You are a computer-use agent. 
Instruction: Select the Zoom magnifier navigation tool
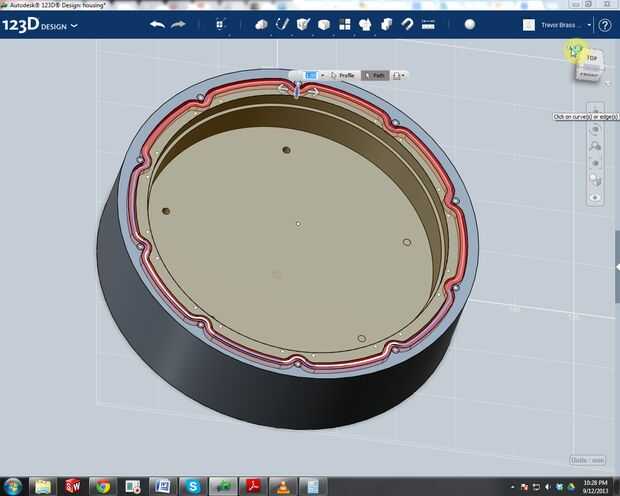pyautogui.click(x=595, y=146)
